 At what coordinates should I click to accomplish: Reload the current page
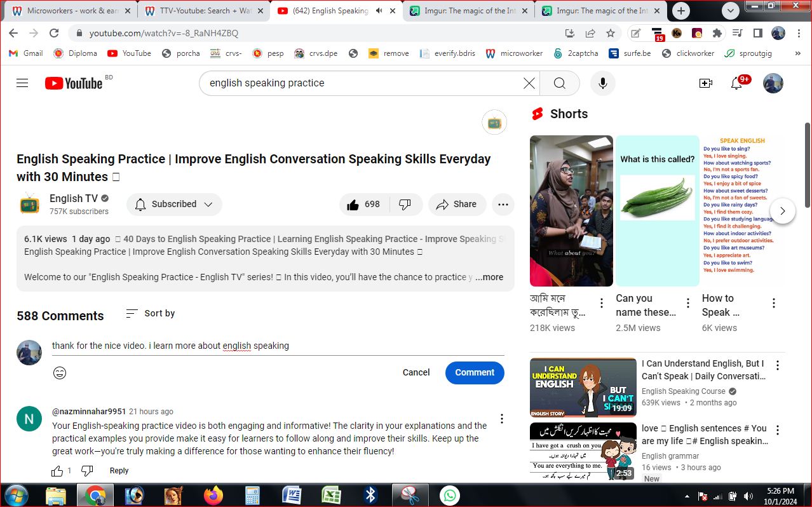[54, 33]
